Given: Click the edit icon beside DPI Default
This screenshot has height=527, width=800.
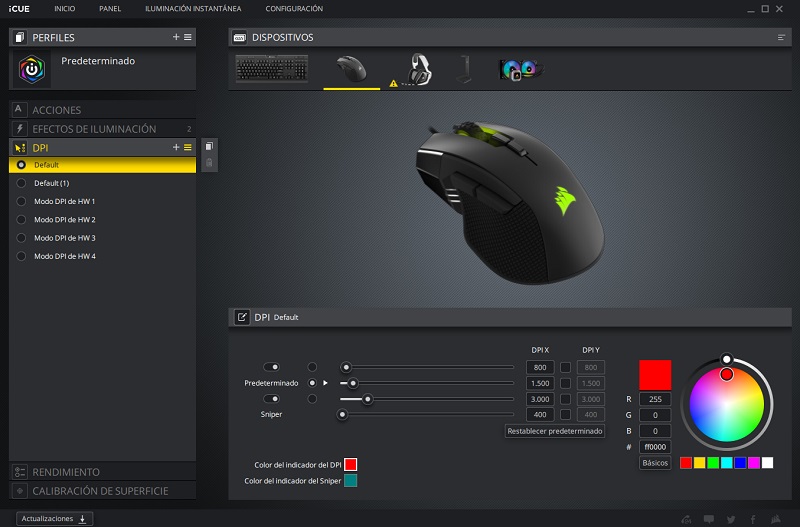Looking at the screenshot, I should click(242, 317).
